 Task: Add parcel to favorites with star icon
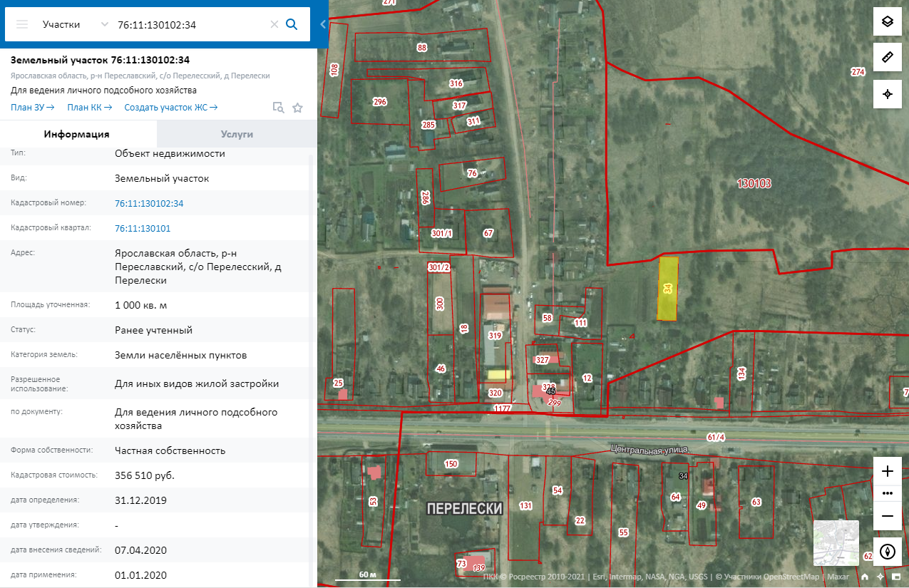tap(298, 108)
